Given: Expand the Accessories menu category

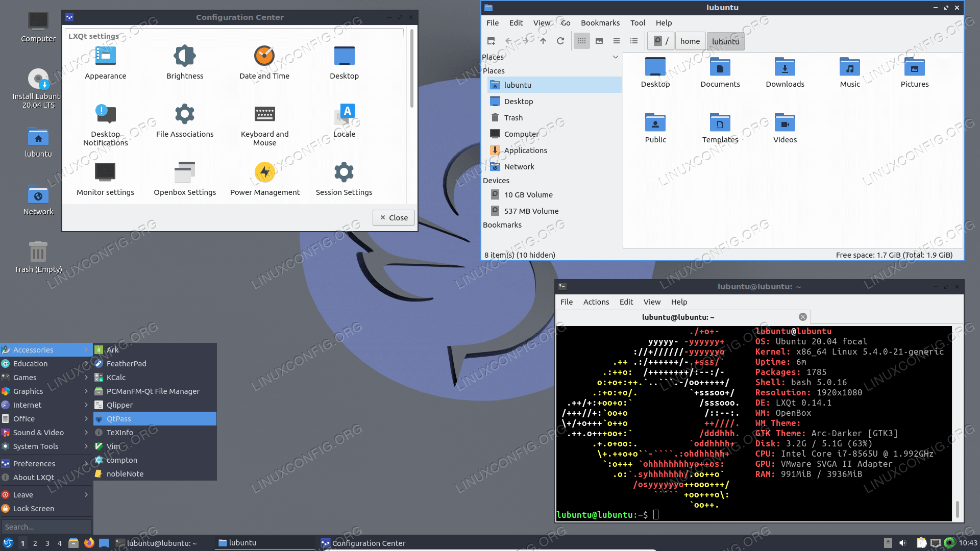Looking at the screenshot, I should pos(46,350).
